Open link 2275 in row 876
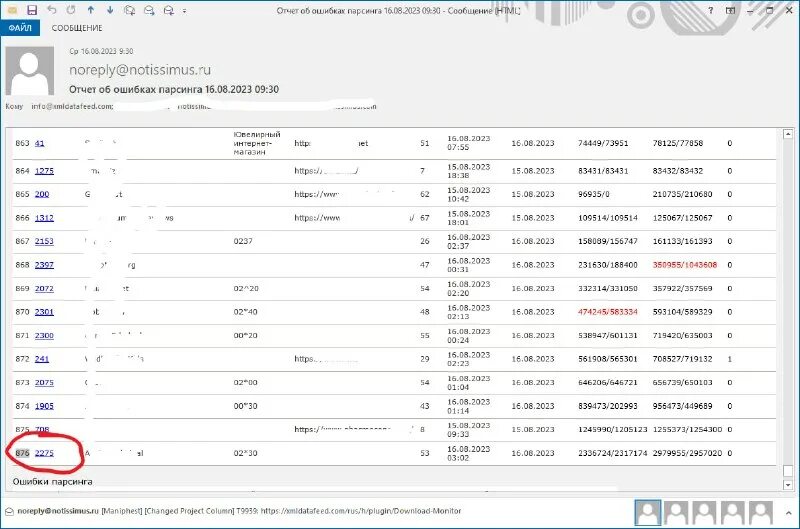800x529 pixels. (44, 453)
